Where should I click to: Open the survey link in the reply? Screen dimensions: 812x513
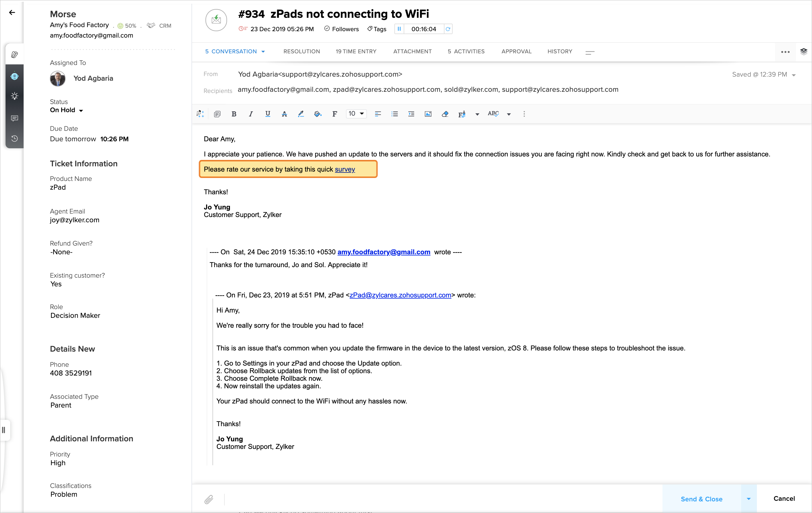tap(345, 169)
